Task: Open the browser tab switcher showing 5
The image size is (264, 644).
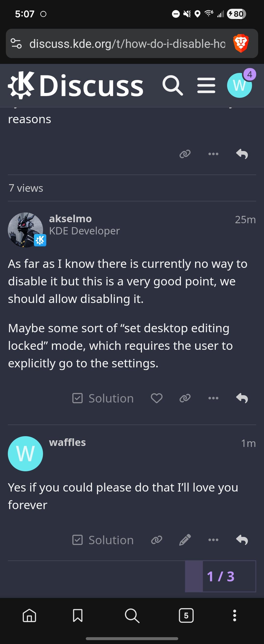Action: [186, 615]
